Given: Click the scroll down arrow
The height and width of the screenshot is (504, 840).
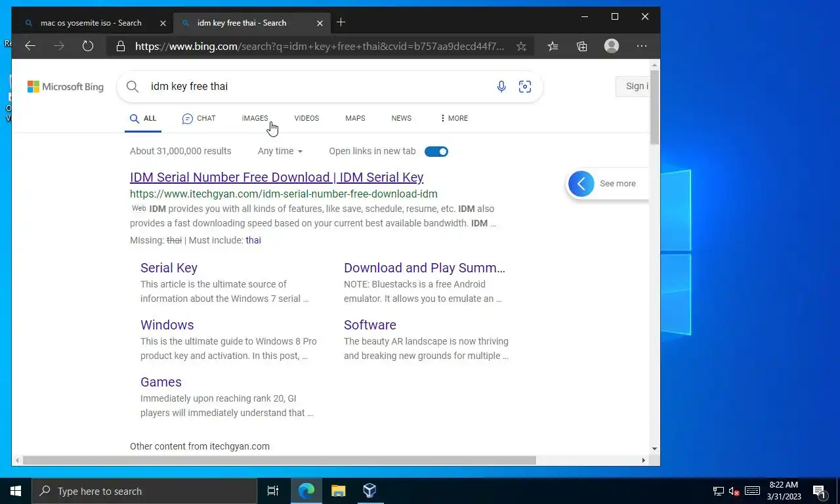Looking at the screenshot, I should coord(654,450).
